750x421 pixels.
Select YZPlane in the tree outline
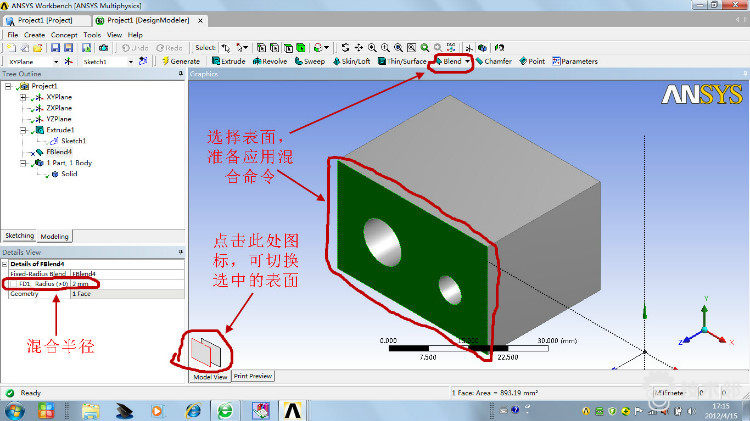pyautogui.click(x=59, y=119)
